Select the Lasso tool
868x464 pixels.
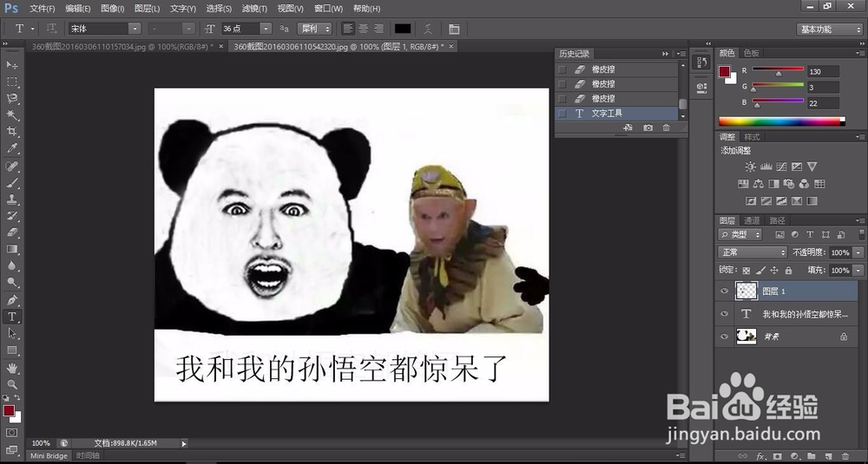click(x=11, y=99)
